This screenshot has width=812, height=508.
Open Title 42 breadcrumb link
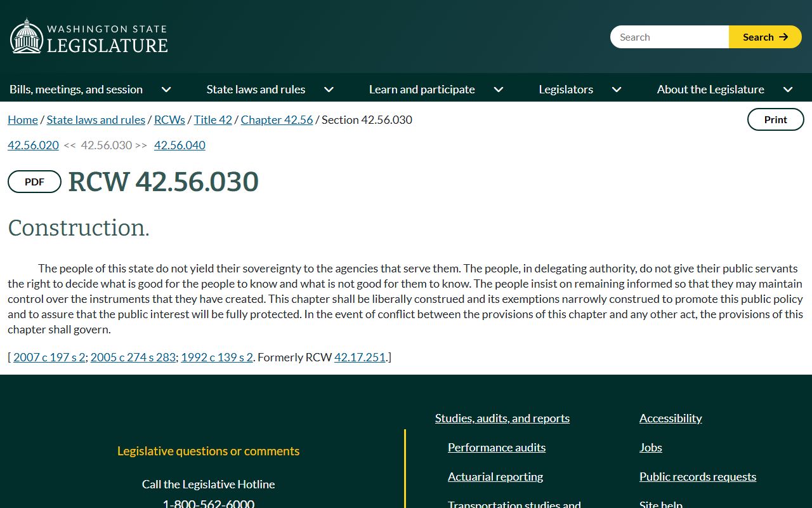click(213, 119)
